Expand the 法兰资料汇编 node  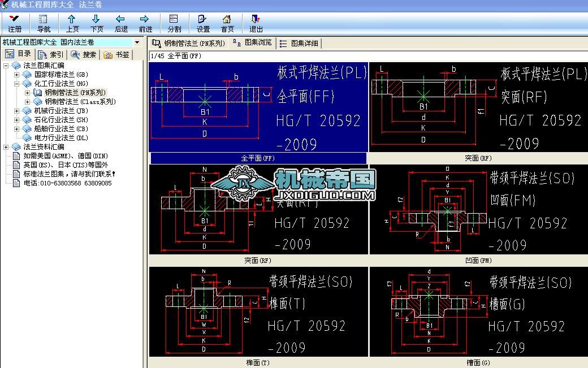pos(6,147)
